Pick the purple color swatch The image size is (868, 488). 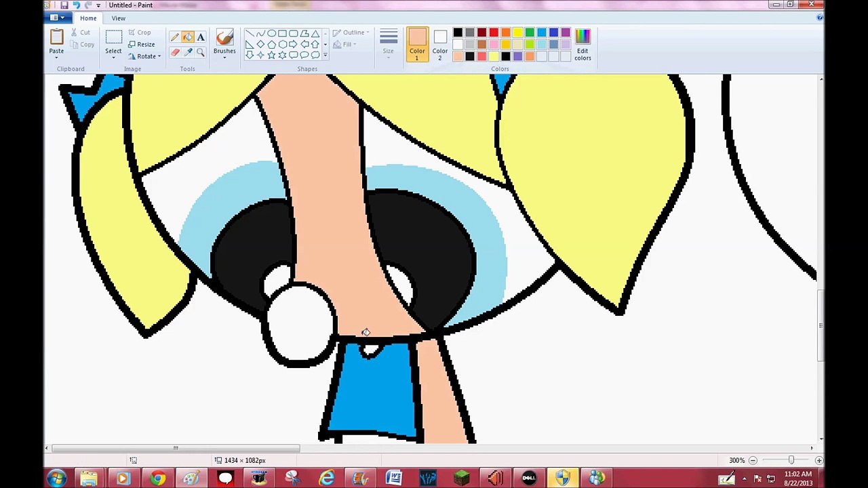[566, 33]
